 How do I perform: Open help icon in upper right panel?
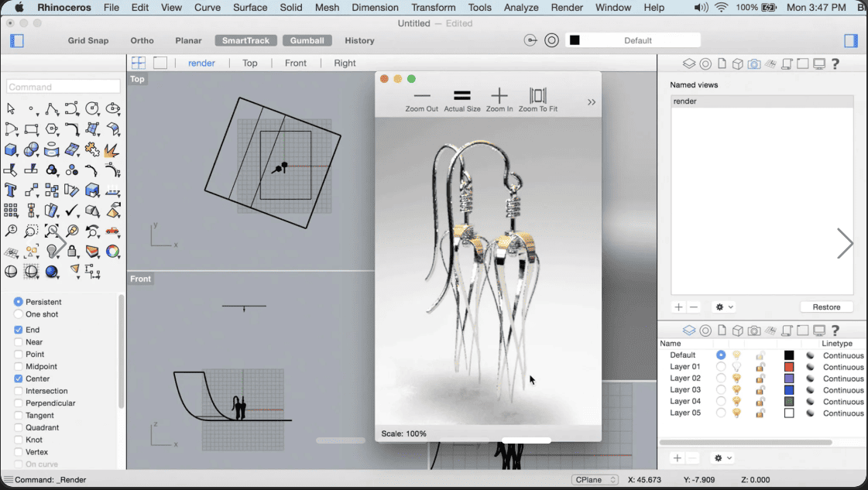coord(835,63)
